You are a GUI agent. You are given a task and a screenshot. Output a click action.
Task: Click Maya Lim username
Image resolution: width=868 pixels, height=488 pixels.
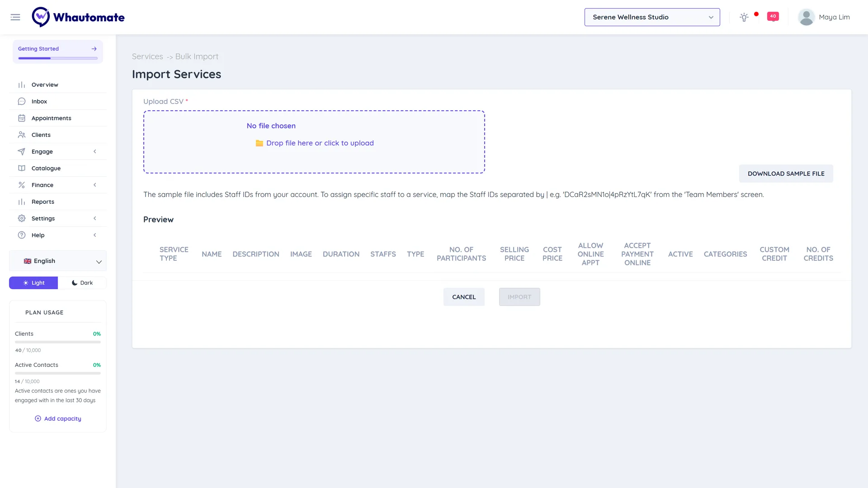pyautogui.click(x=834, y=17)
